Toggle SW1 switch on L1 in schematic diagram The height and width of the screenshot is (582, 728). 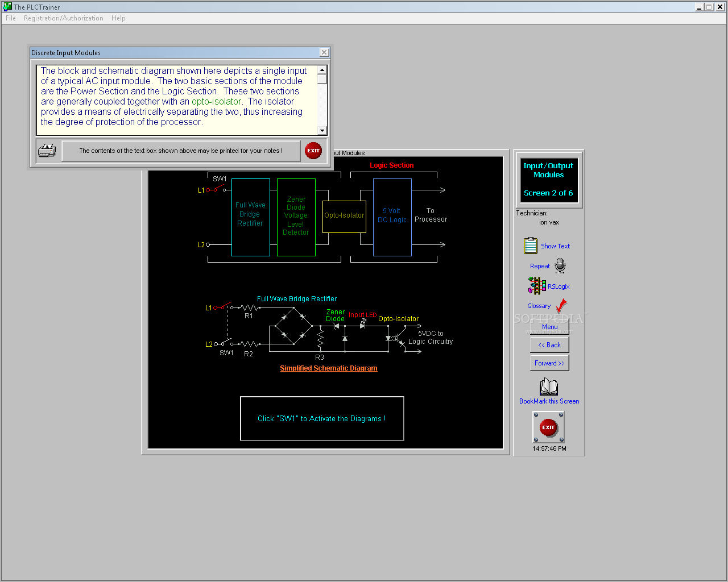pos(225,306)
